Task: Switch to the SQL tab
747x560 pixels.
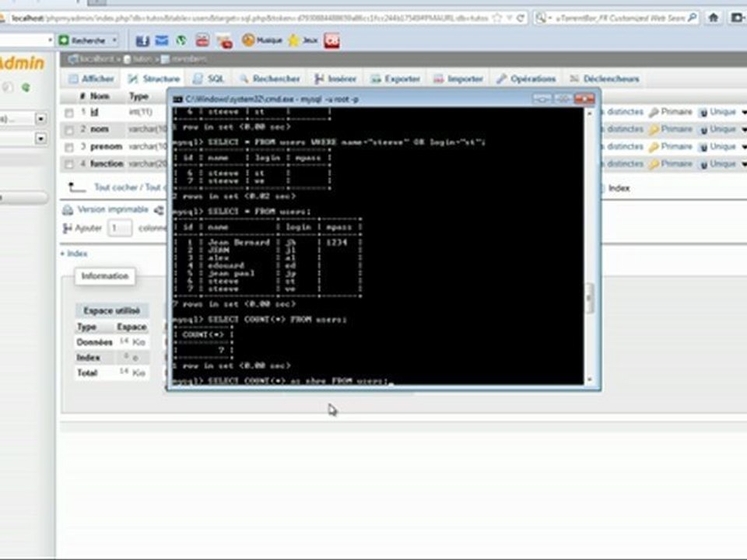Action: point(209,79)
